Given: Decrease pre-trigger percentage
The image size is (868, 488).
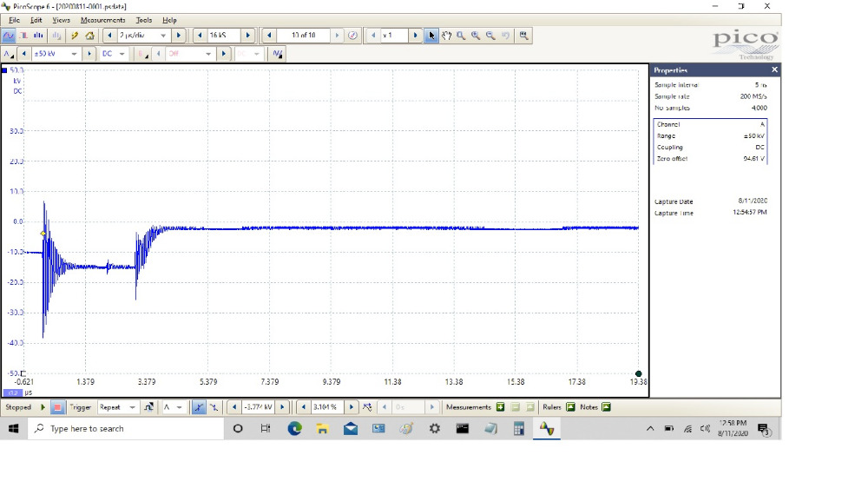Looking at the screenshot, I should [x=303, y=407].
